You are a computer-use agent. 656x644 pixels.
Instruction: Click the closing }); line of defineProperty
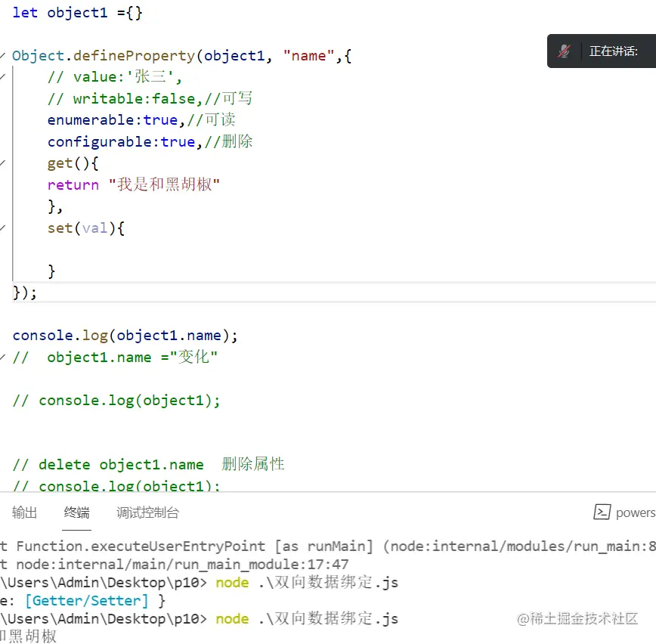click(25, 292)
